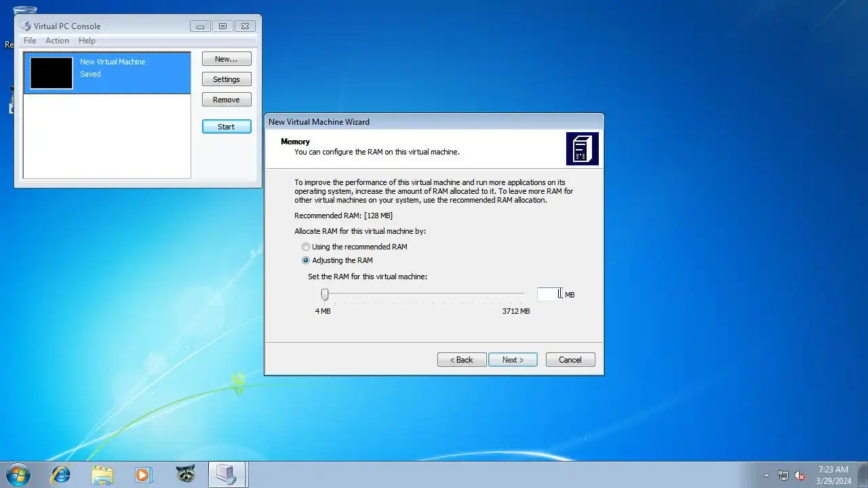Click the raccoon icon on the taskbar
The height and width of the screenshot is (488, 868).
pos(185,474)
